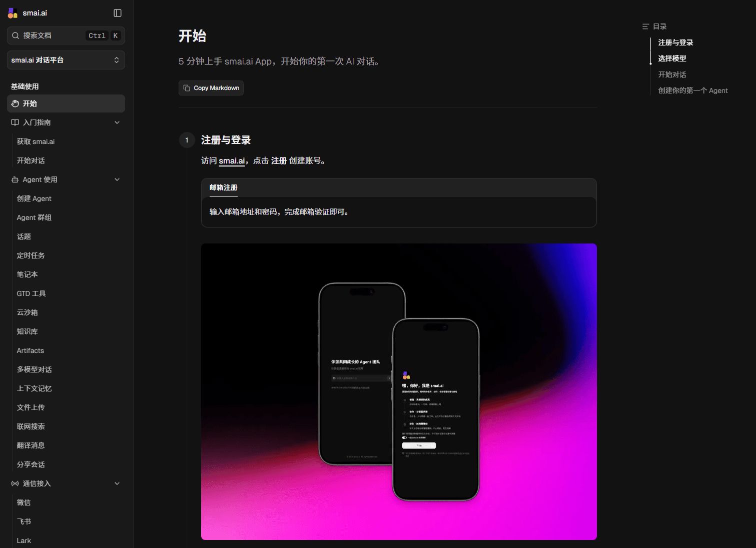Collapse sidebar using the panel icon
This screenshot has height=548, width=756.
118,13
